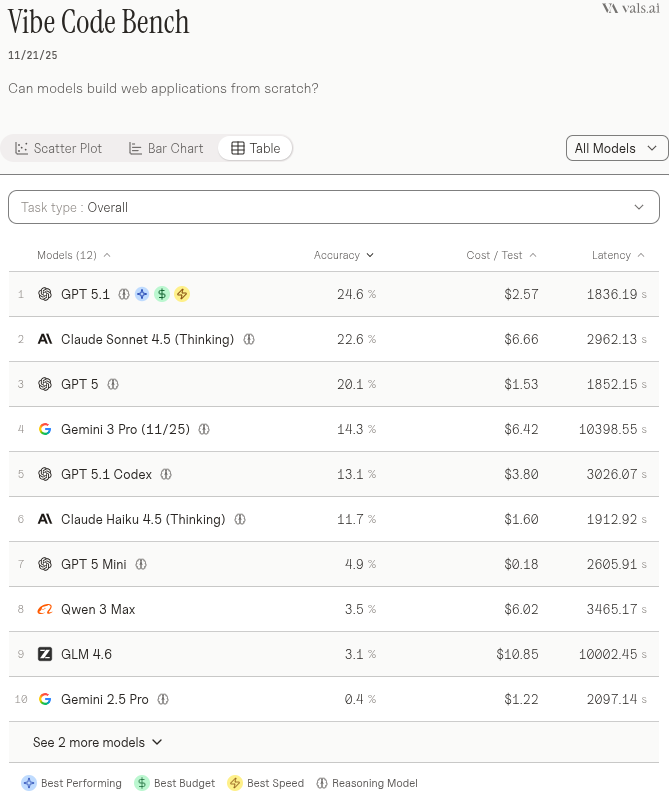The width and height of the screenshot is (669, 795).
Task: Open Claude Sonnet 4.5 (Thinking) model
Action: [147, 339]
